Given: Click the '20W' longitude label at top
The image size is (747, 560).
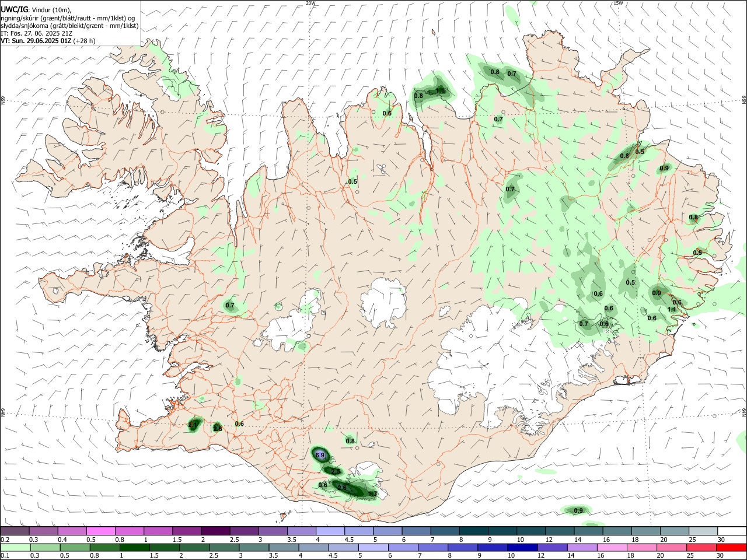Looking at the screenshot, I should [x=310, y=3].
